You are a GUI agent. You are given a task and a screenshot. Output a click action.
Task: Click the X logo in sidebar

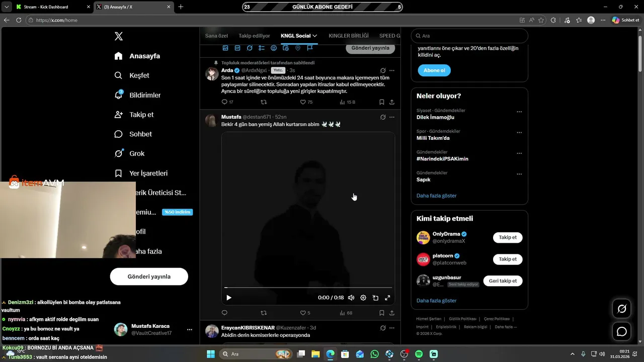[x=118, y=36]
